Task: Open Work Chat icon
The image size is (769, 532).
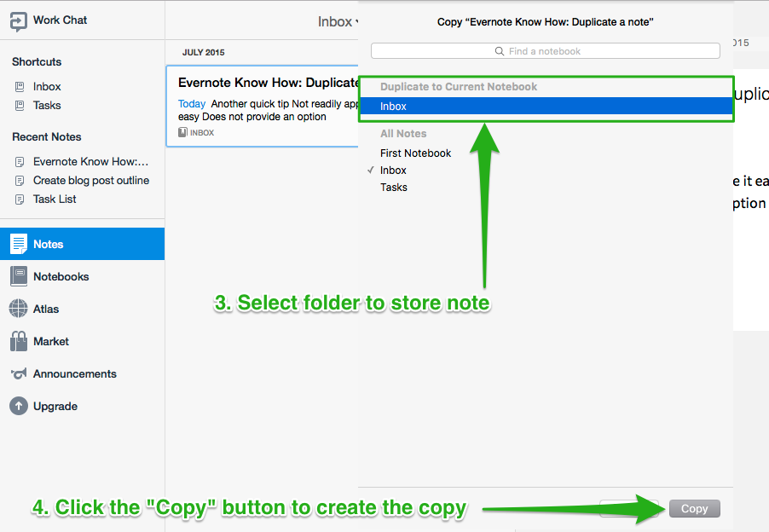Action: [x=18, y=21]
